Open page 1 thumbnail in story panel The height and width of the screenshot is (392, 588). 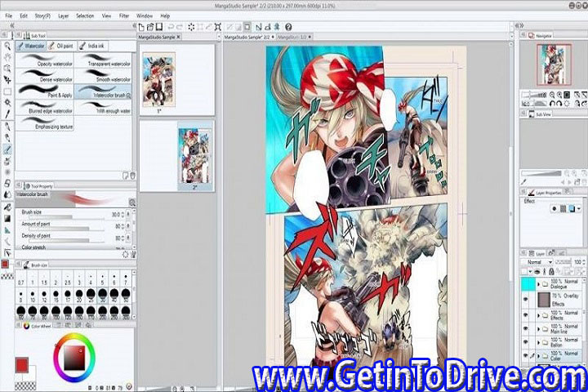[x=159, y=79]
